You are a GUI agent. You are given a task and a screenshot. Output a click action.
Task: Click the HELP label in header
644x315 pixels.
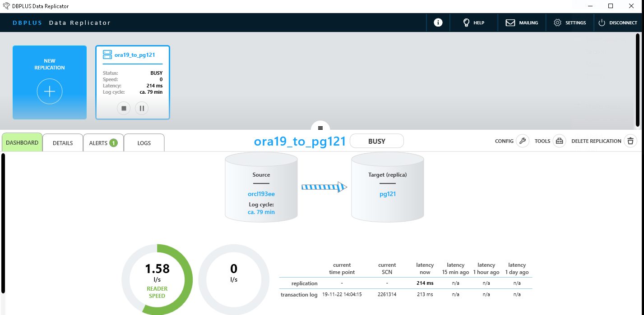(x=479, y=23)
